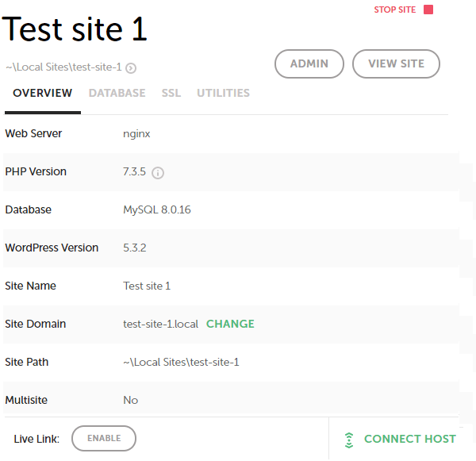Change the site domain via CHANGE link
The height and width of the screenshot is (461, 476).
tap(230, 324)
